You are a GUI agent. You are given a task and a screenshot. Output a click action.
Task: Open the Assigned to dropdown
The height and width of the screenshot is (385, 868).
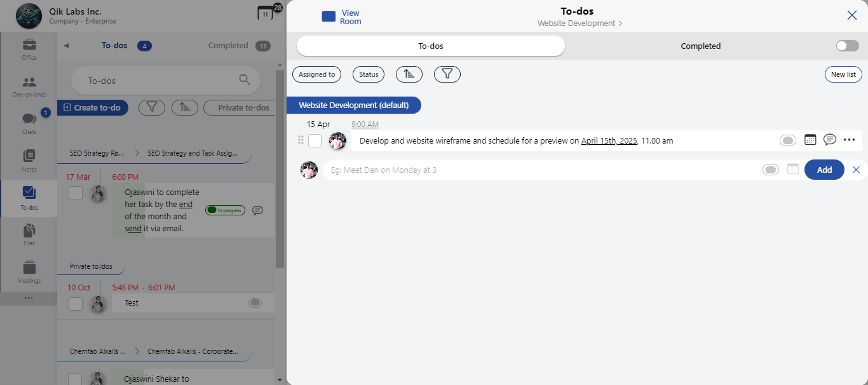316,74
